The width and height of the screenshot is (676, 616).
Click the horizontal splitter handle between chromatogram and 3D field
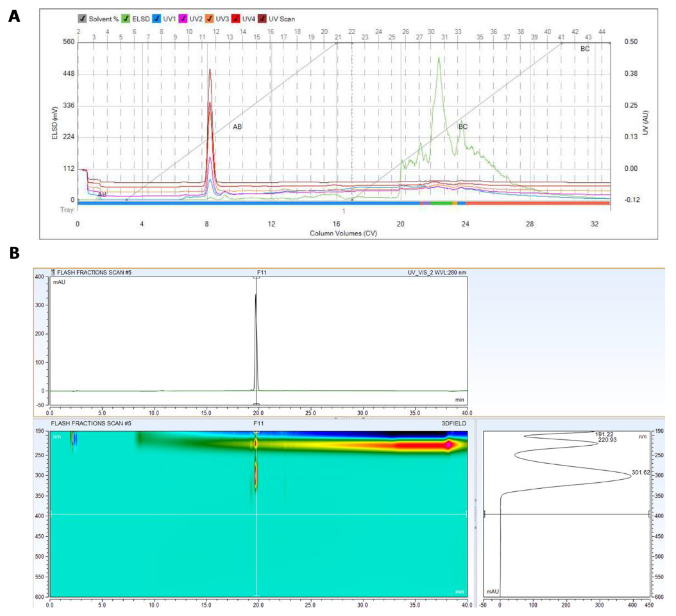point(349,418)
